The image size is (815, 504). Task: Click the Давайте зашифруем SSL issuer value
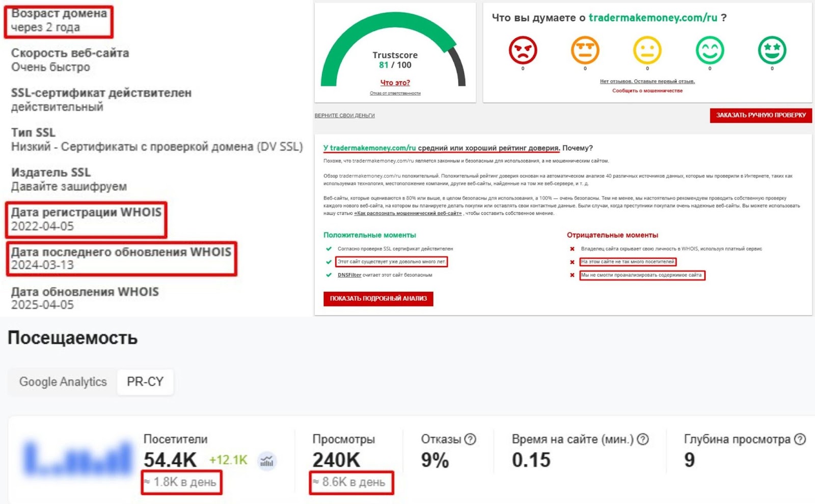[69, 186]
